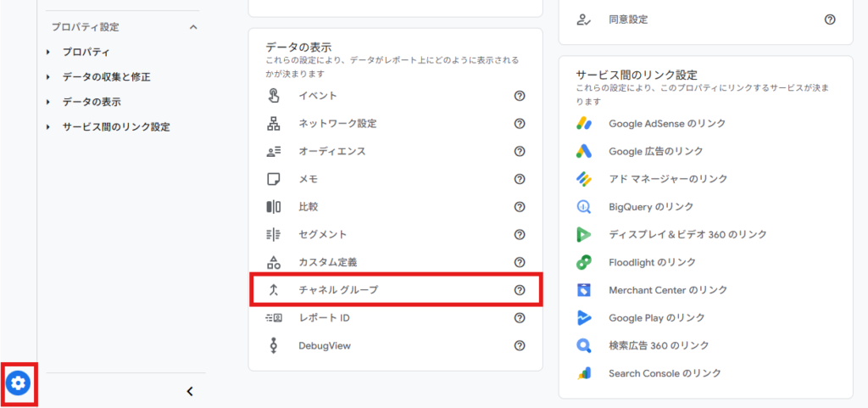Click the Search Console logo icon
The height and width of the screenshot is (408, 868).
click(584, 373)
